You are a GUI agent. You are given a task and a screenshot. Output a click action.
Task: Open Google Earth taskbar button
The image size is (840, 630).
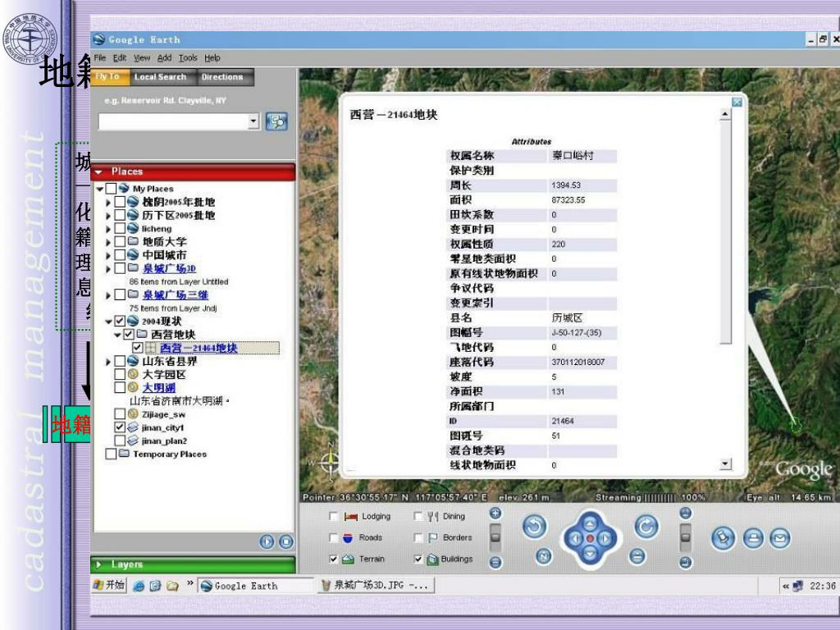[255, 586]
